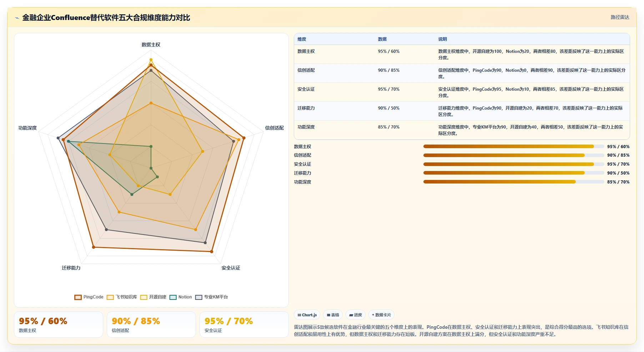The width and height of the screenshot is (644, 352).
Task: Click the 信创适配 radar axis label
Action: click(x=274, y=128)
